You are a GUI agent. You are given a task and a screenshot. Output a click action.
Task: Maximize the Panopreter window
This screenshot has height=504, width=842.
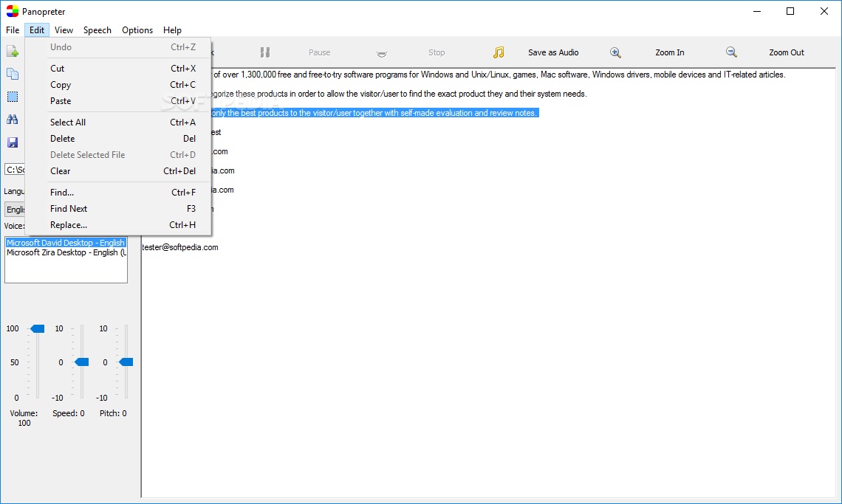pyautogui.click(x=790, y=11)
